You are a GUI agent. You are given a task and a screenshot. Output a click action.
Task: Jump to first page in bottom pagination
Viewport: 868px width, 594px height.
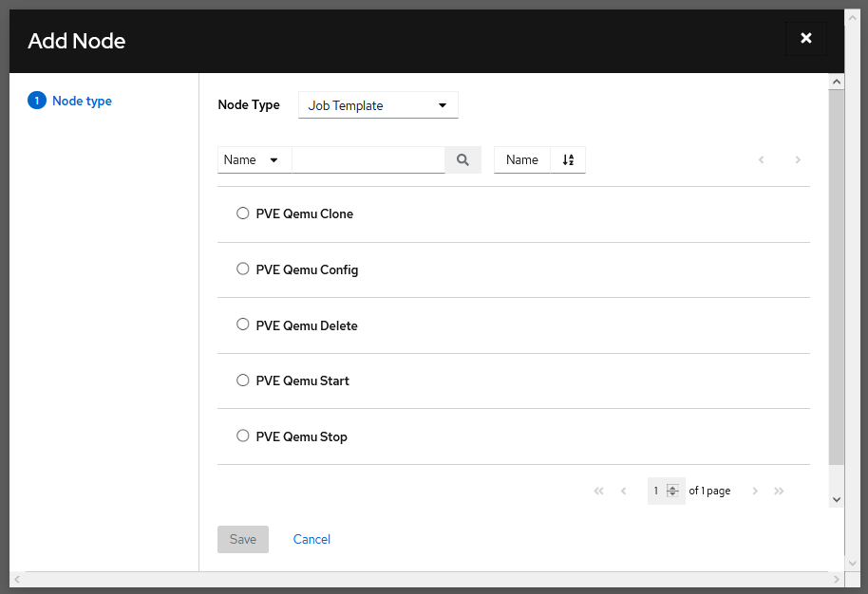click(x=598, y=491)
